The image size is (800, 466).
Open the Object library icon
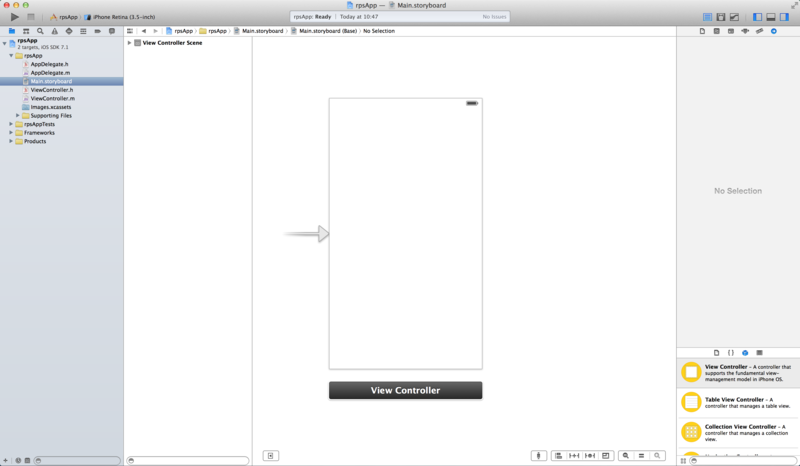(745, 353)
